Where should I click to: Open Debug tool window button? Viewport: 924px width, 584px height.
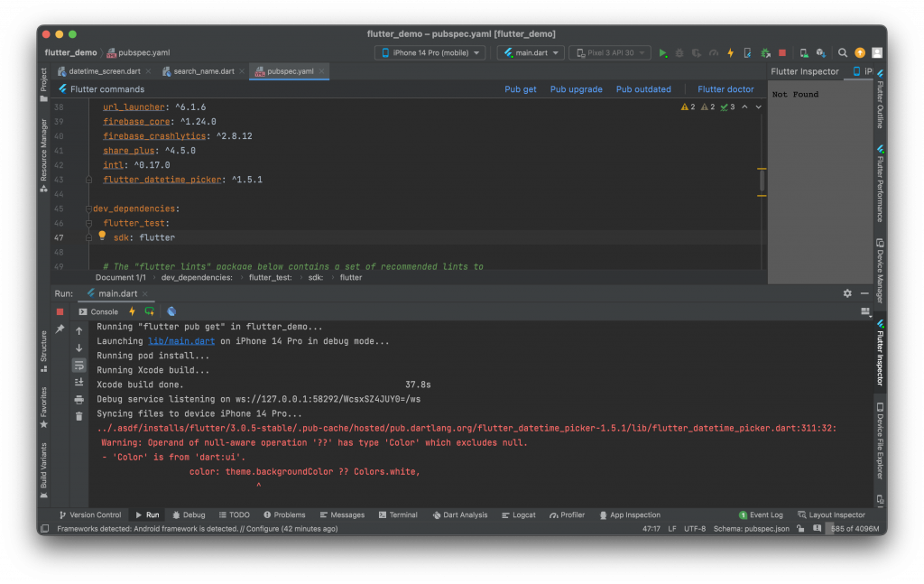189,515
